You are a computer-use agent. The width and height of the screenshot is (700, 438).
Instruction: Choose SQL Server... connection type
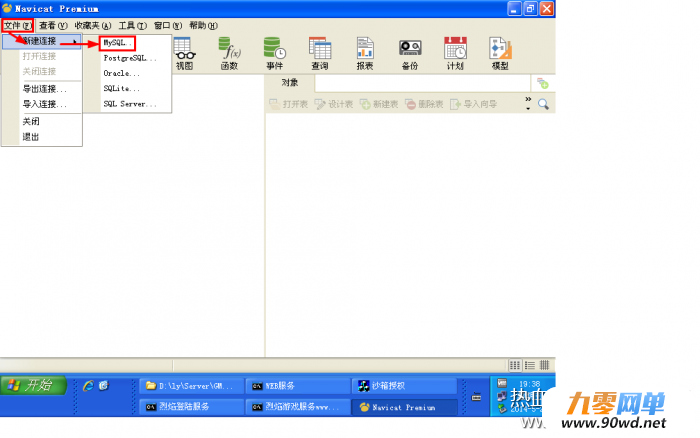point(130,104)
